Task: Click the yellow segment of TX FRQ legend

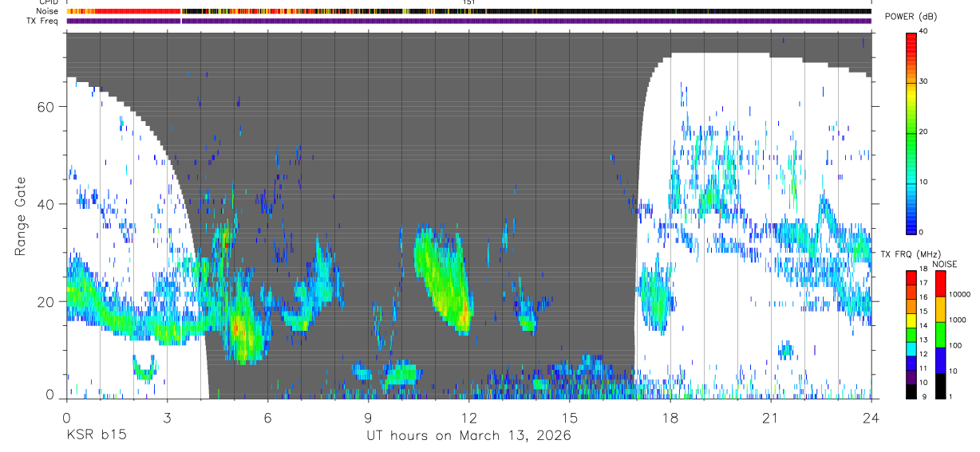Action: tap(911, 320)
